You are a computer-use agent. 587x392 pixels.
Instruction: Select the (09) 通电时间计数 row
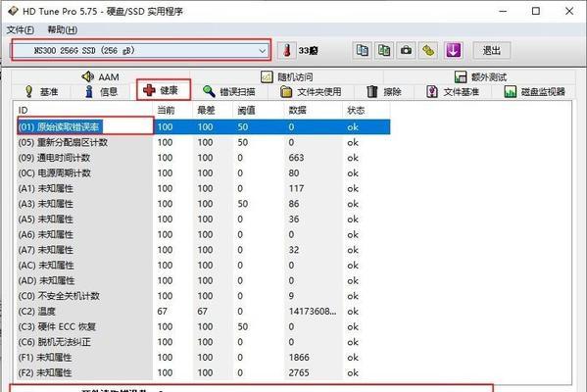pyautogui.click(x=203, y=158)
